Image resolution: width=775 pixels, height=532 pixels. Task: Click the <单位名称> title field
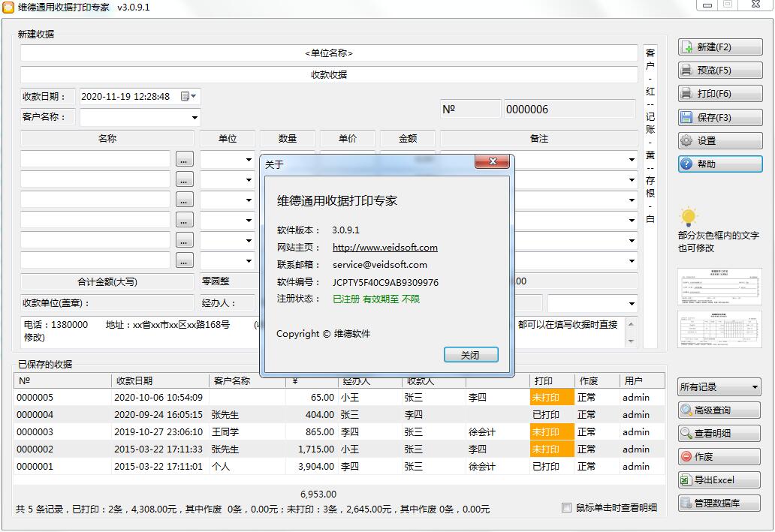(x=329, y=53)
